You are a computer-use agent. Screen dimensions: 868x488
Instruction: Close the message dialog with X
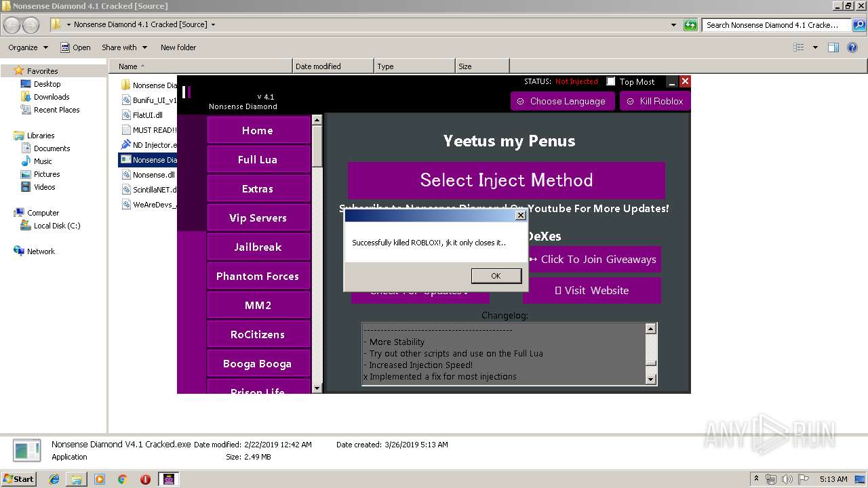click(x=520, y=216)
